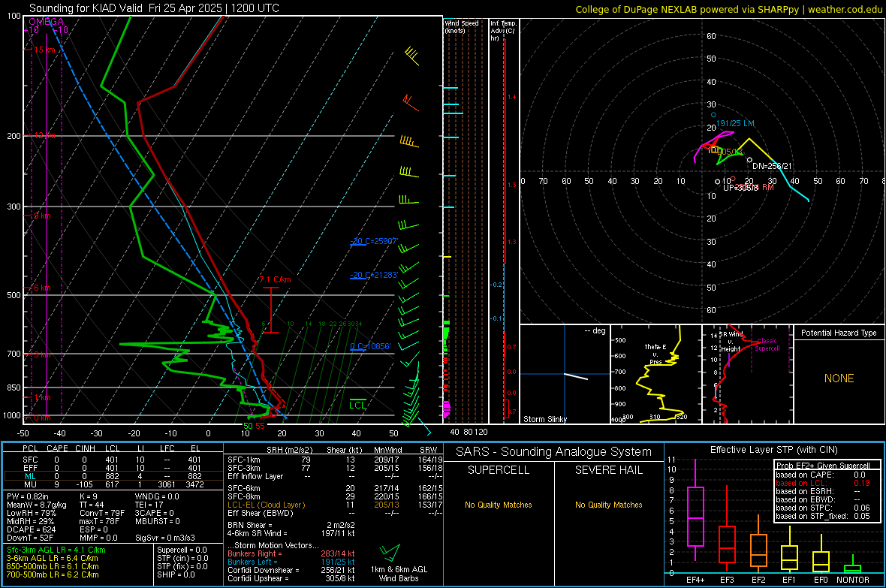The height and width of the screenshot is (588, 886).
Task: Click the DCAPE = 624 value
Action: pyautogui.click(x=31, y=529)
